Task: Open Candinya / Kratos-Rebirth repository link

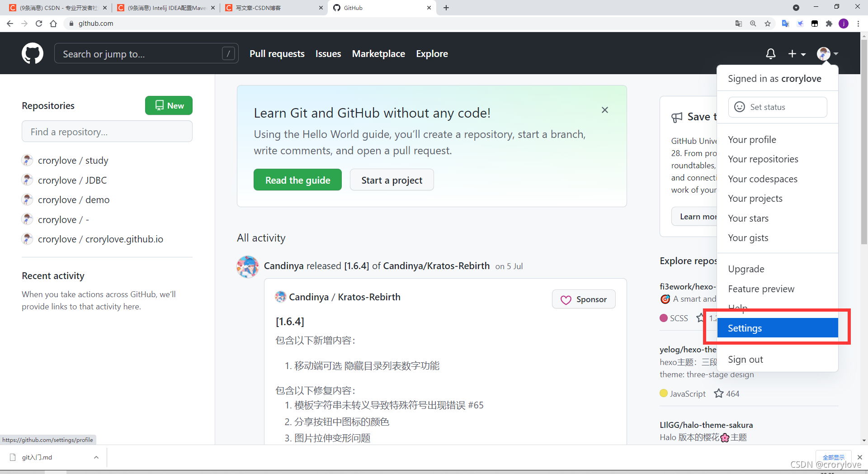Action: point(344,297)
